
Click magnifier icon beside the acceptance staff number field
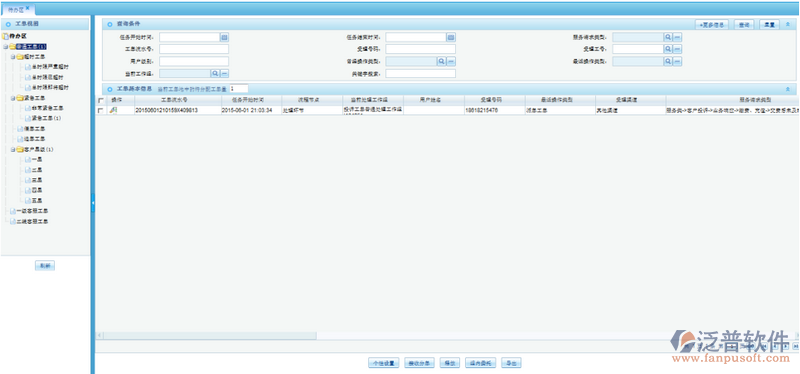click(x=668, y=49)
